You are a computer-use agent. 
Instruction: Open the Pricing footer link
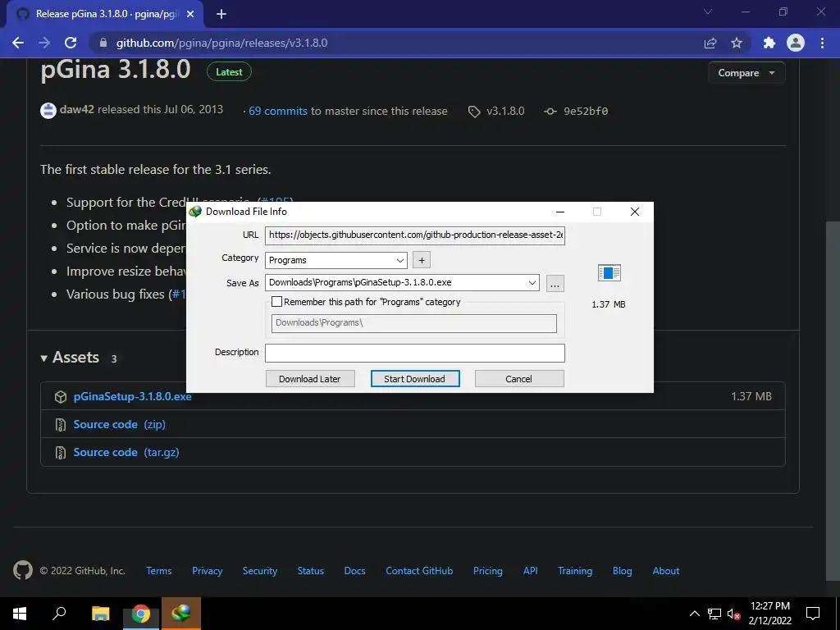(487, 571)
